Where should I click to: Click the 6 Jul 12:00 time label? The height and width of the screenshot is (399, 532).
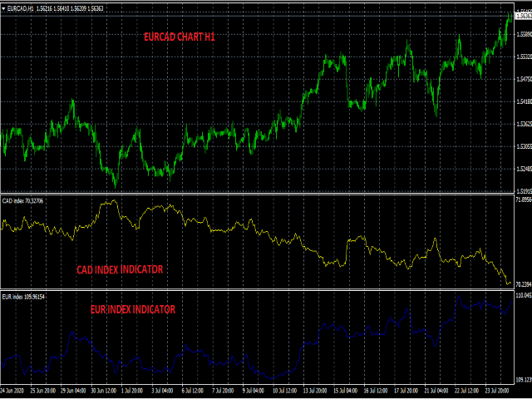(x=192, y=390)
